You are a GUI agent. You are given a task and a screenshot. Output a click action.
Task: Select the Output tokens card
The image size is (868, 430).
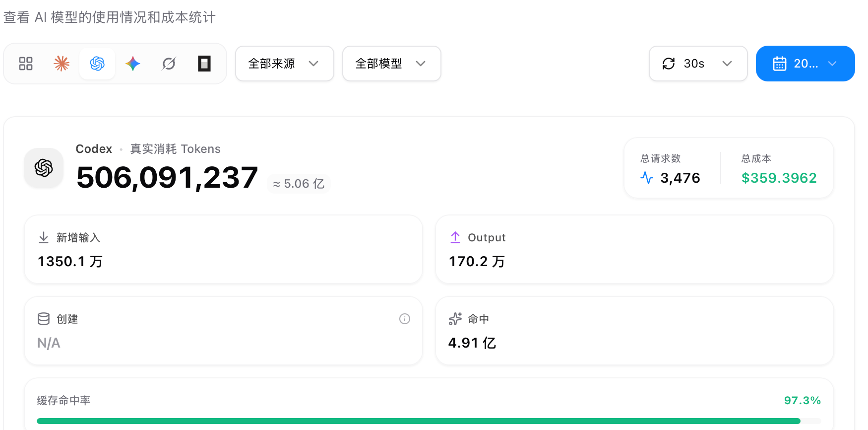point(634,249)
